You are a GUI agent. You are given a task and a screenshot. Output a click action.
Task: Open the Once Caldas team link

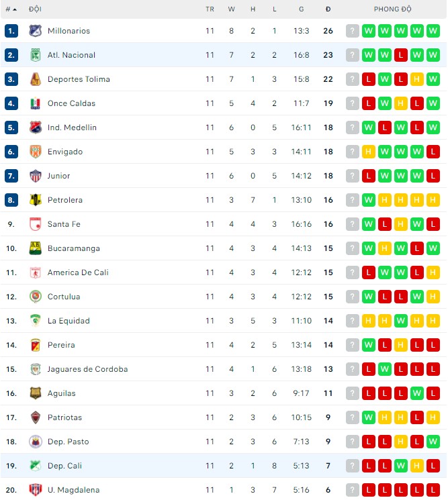[x=71, y=103]
